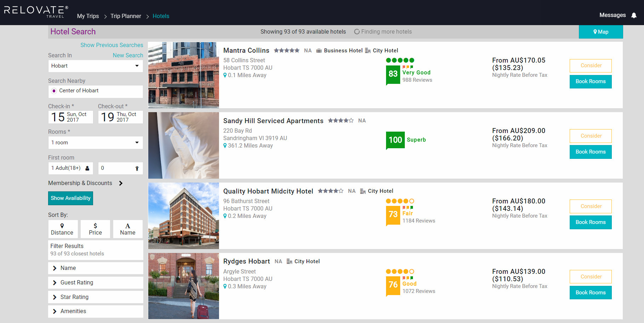The image size is (644, 323).
Task: Consider Rydges Hobart hotel
Action: point(591,277)
